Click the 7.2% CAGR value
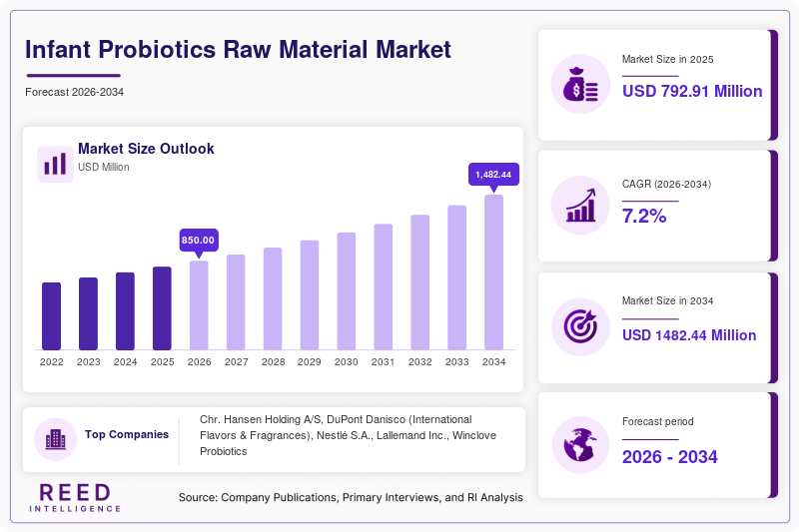799x532 pixels. [x=644, y=216]
